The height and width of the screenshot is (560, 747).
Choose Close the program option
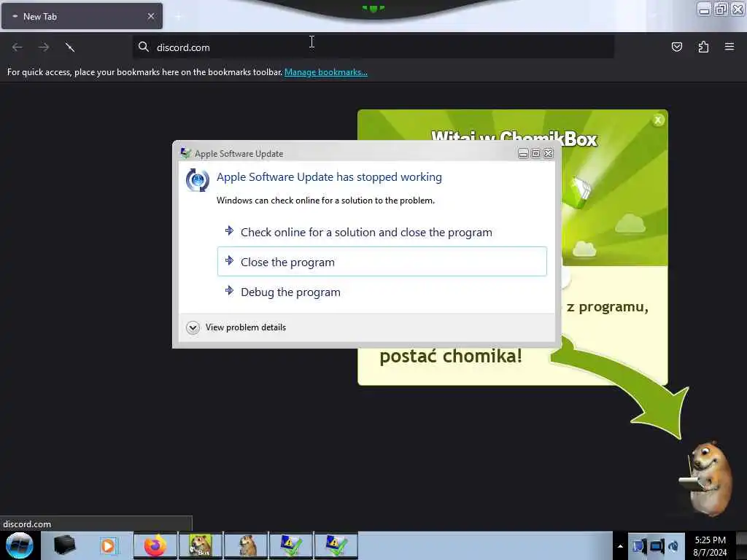382,262
